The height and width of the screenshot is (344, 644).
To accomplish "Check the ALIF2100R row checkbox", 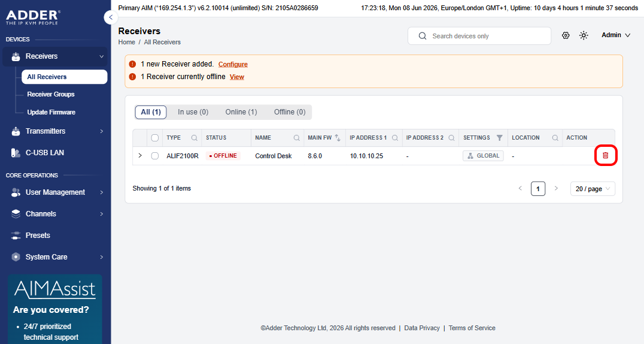I will 155,156.
